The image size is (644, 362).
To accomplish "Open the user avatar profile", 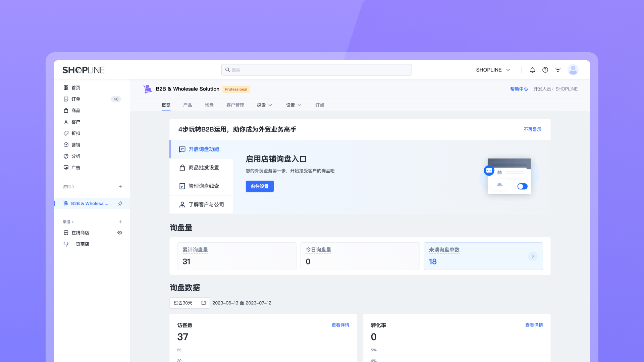I will point(573,70).
